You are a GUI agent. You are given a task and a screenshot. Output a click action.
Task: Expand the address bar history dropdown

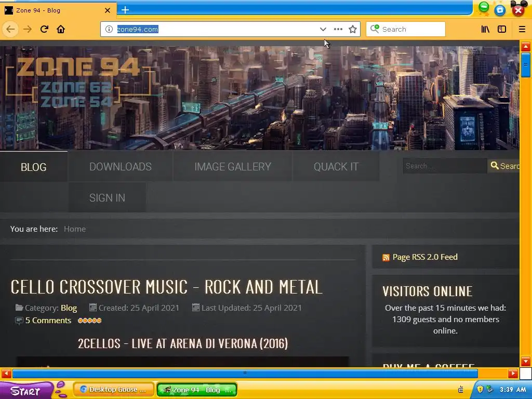point(323,29)
